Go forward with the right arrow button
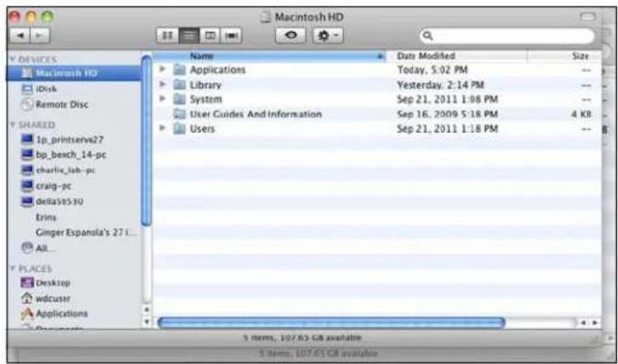The height and width of the screenshot is (364, 618). 40,35
